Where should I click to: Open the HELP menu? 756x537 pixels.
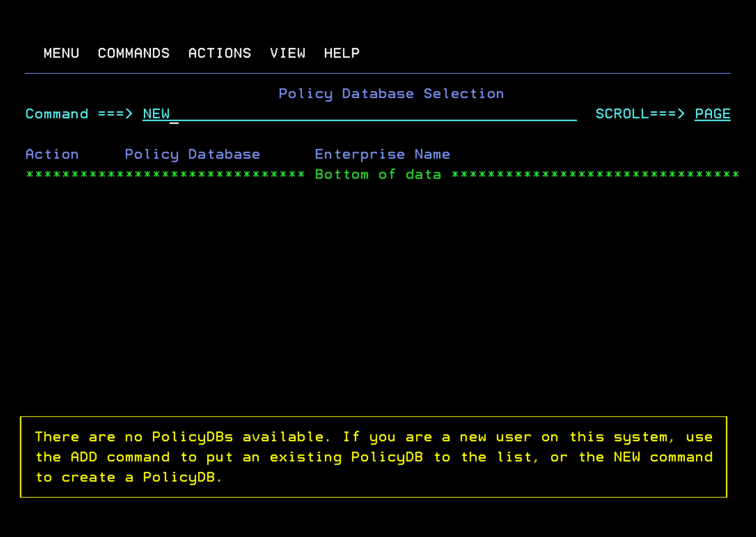(342, 53)
